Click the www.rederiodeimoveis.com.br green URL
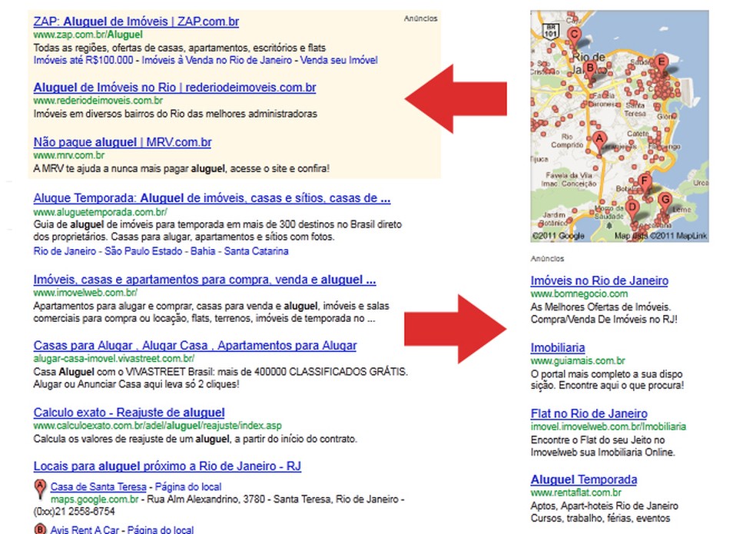 pyautogui.click(x=98, y=101)
